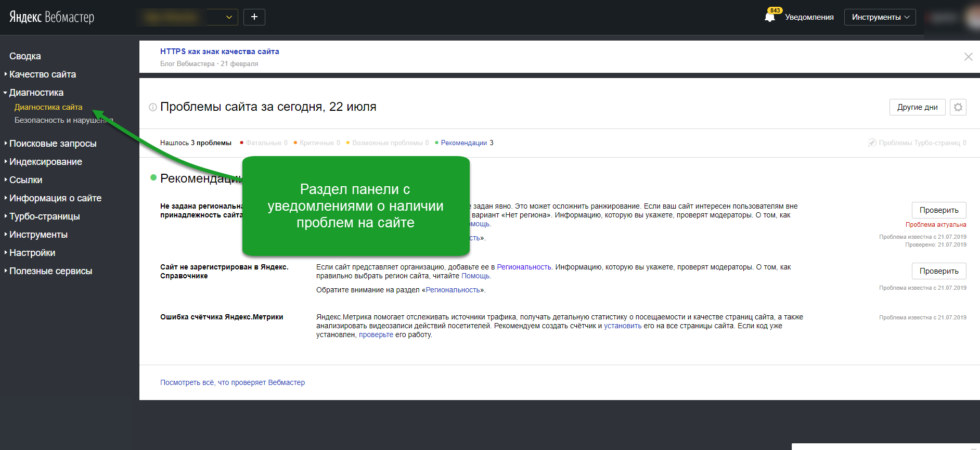The height and width of the screenshot is (450, 980).
Task: Filter by Возможные проблемы
Action: tap(388, 143)
